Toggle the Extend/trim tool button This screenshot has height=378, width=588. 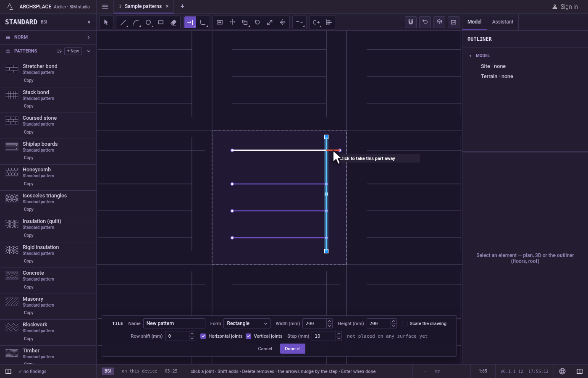point(190,22)
